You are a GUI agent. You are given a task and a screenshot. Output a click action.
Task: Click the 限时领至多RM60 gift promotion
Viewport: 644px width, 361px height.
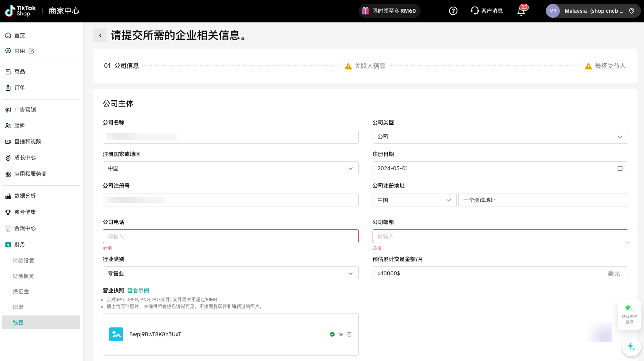coord(390,11)
